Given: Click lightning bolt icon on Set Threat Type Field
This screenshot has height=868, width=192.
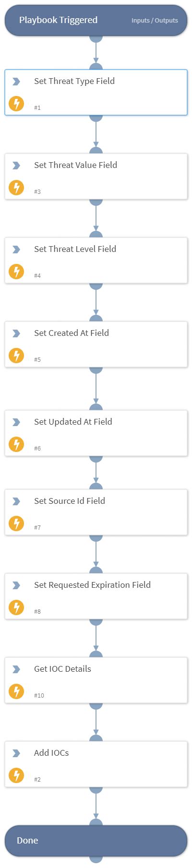Looking at the screenshot, I should point(16,103).
